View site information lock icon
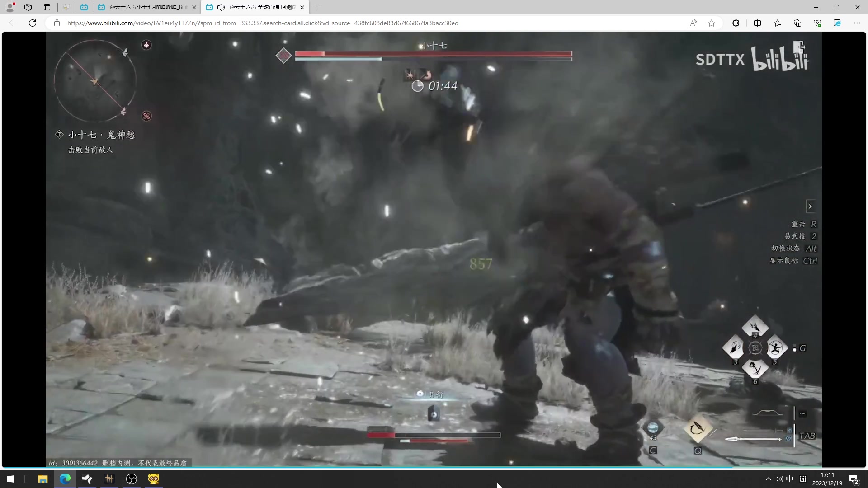Screen dimensions: 868x488 click(x=57, y=23)
